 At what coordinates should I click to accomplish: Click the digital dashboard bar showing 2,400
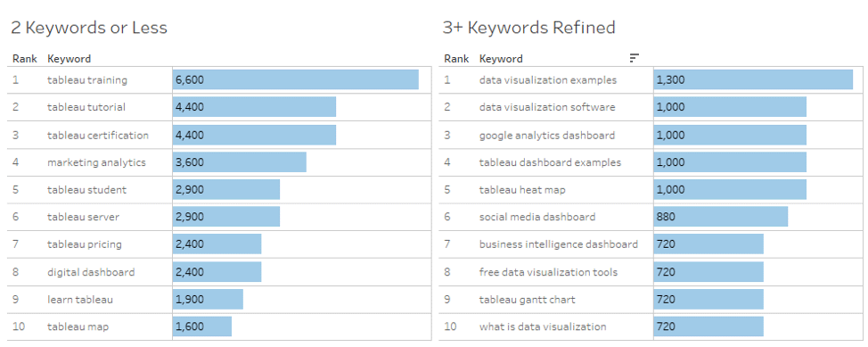(217, 271)
